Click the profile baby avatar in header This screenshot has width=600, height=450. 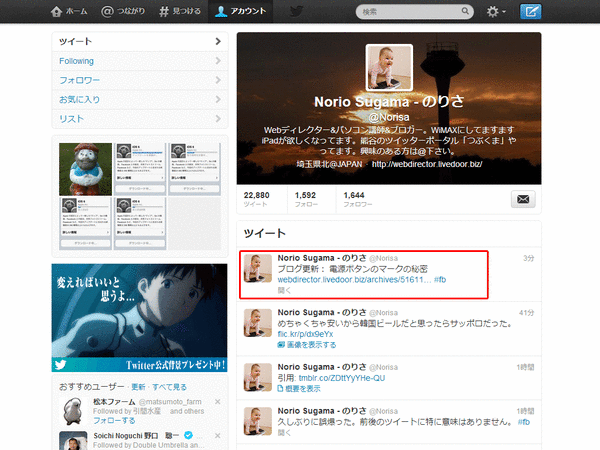coord(389,67)
